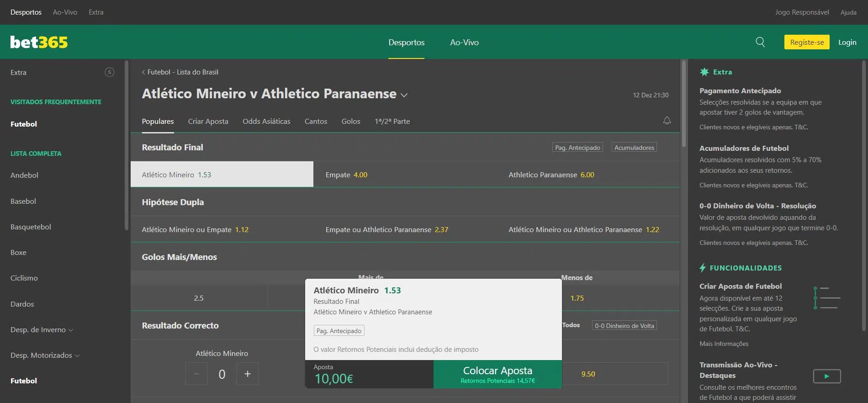Select Empate ou Athletico Paranaense 2.37

coord(405,229)
